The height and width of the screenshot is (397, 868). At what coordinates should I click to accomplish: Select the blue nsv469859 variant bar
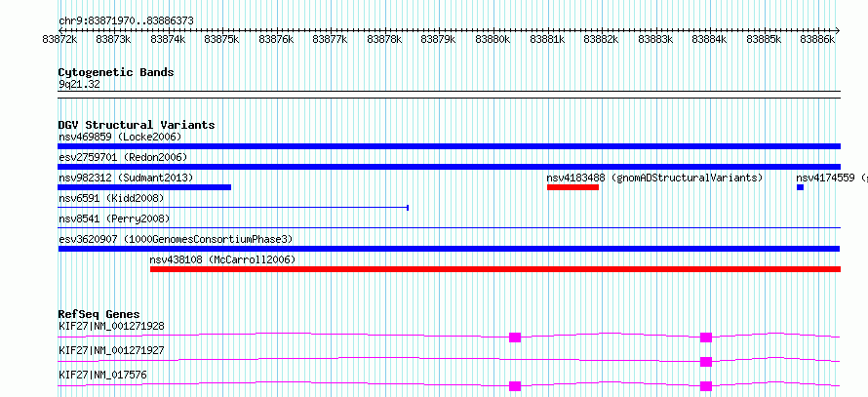pos(450,146)
